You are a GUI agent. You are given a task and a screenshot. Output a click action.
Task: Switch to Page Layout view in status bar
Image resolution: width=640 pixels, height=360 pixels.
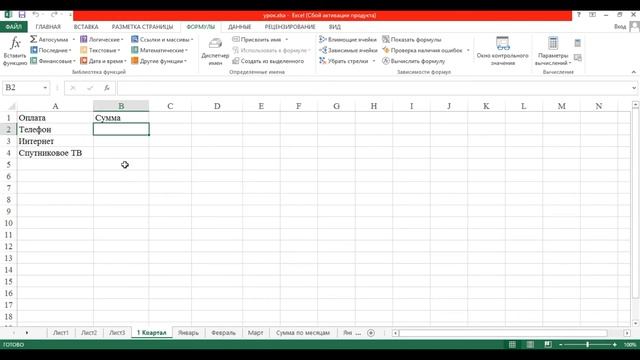click(530, 345)
